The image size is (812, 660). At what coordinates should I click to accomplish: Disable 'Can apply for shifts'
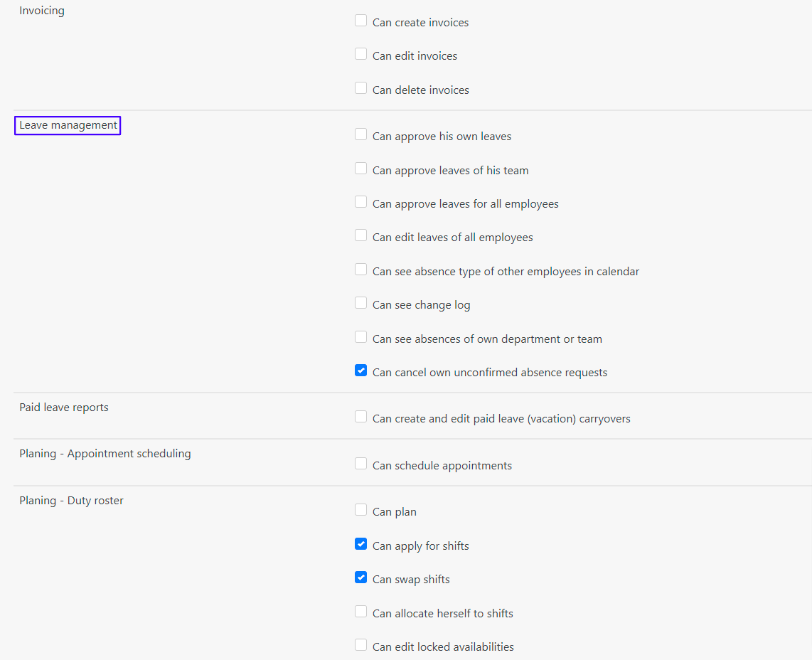(360, 544)
